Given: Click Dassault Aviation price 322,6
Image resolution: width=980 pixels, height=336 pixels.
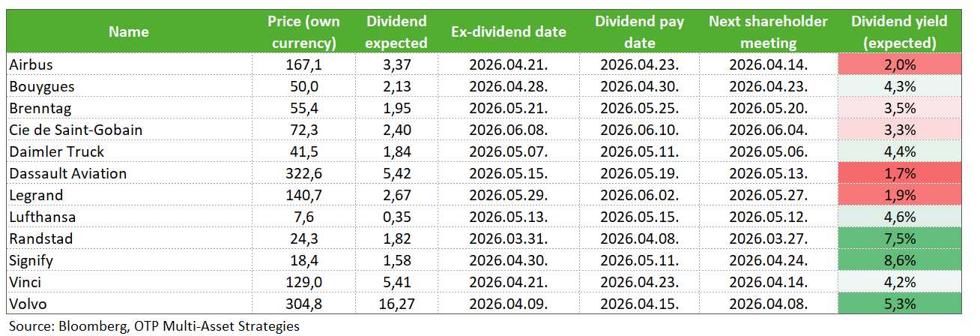Looking at the screenshot, I should click(304, 174).
